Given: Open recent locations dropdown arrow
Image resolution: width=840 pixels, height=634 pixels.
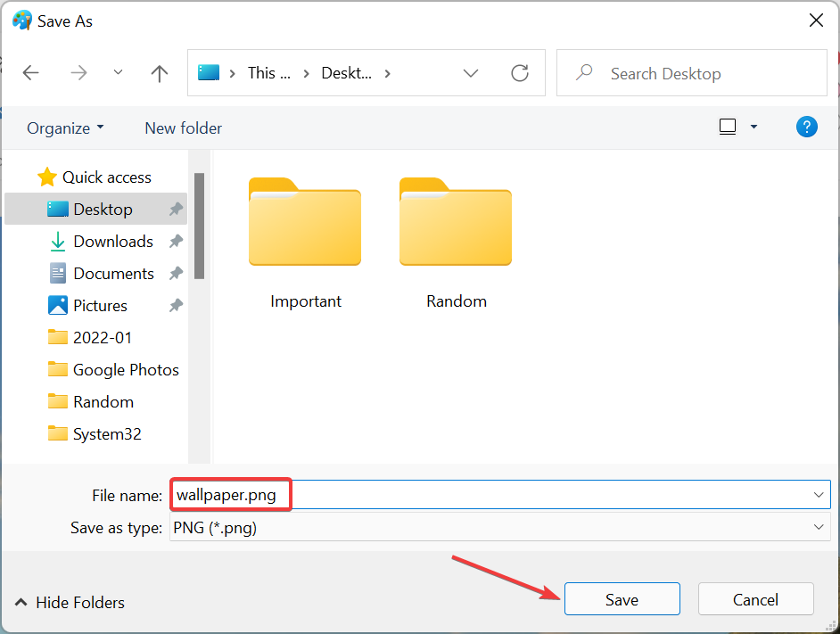Looking at the screenshot, I should 118,73.
